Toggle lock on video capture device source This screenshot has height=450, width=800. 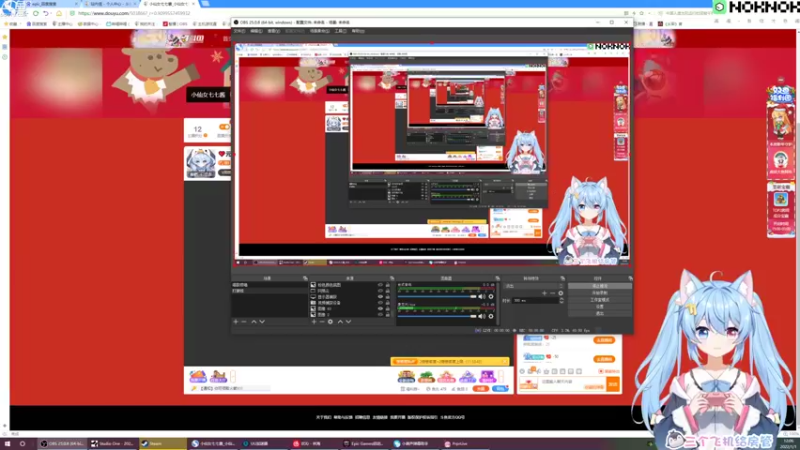387,303
